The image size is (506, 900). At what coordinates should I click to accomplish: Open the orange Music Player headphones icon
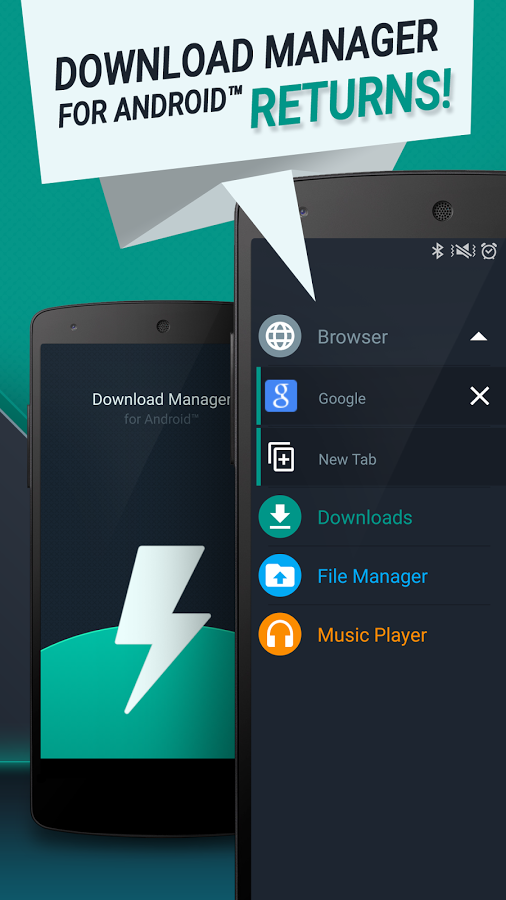click(x=279, y=634)
